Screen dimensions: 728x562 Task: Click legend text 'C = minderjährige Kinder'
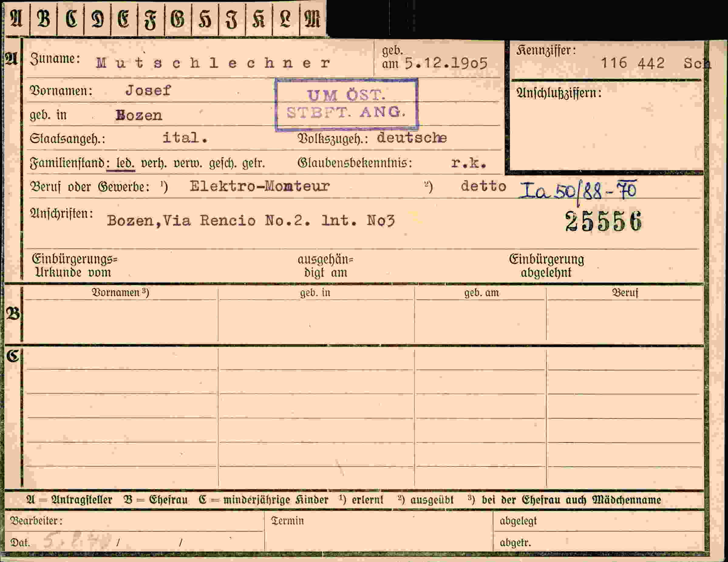[263, 500]
